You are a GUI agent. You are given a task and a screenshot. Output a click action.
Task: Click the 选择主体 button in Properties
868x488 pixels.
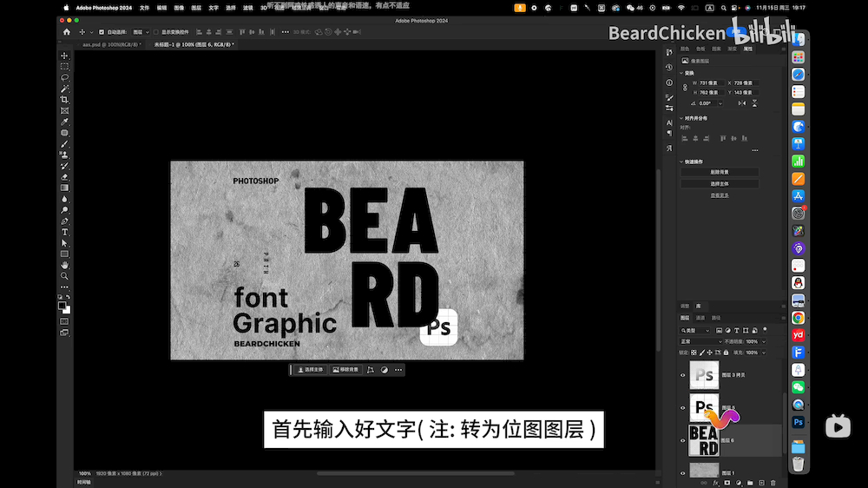pyautogui.click(x=720, y=183)
